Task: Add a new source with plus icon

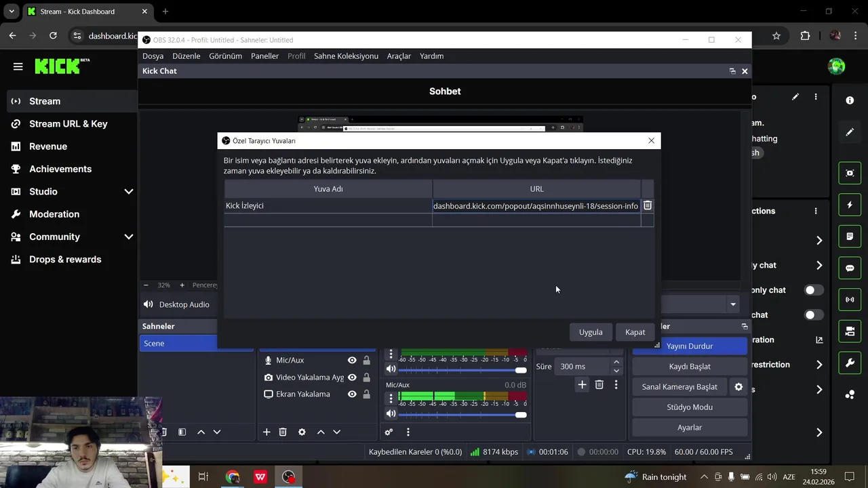Action: coord(267,432)
